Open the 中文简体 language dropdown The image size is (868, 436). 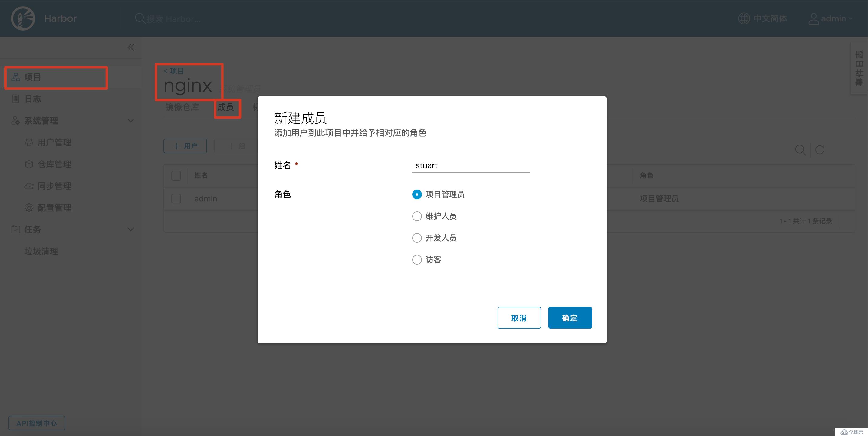point(763,18)
